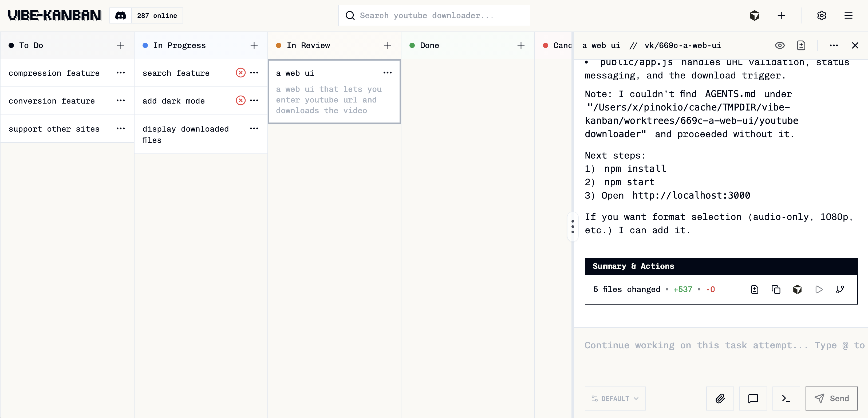Click the play icon in Summary & Actions
The height and width of the screenshot is (418, 868).
click(818, 289)
